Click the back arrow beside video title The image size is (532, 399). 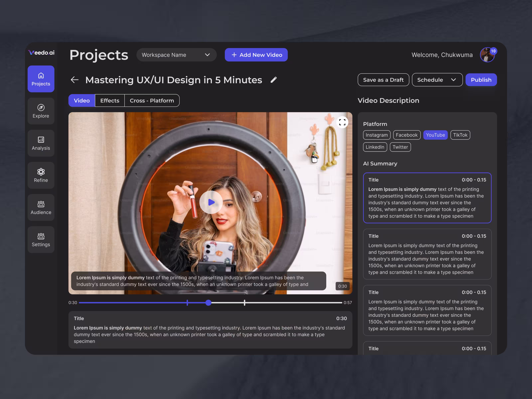point(74,80)
